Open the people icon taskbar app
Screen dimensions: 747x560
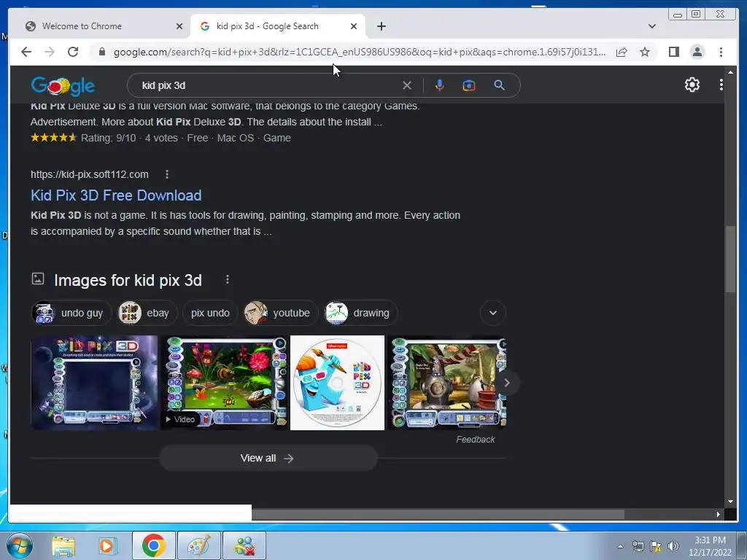coord(244,545)
